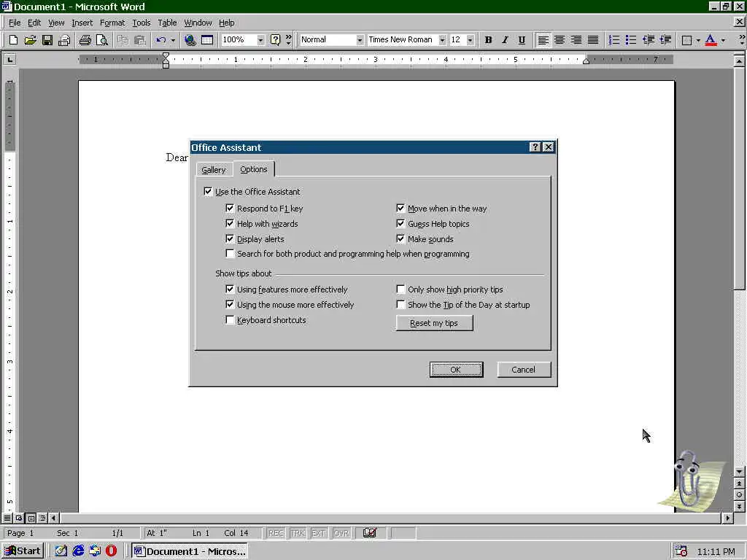Open the Tools menu
This screenshot has width=747, height=560.
pos(141,23)
